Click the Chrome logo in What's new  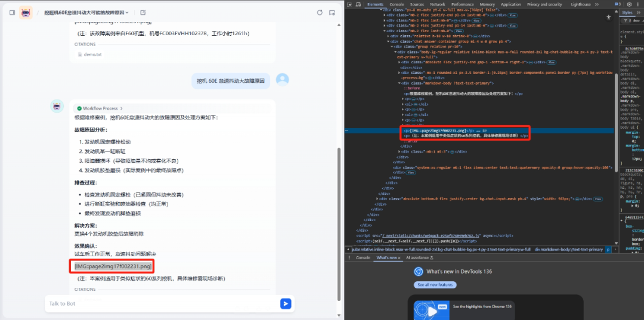point(418,271)
